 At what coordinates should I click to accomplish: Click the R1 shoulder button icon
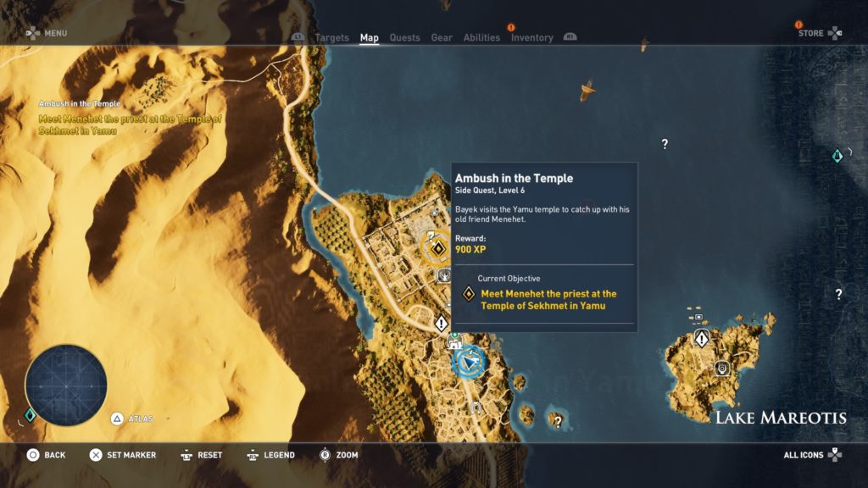tap(570, 36)
